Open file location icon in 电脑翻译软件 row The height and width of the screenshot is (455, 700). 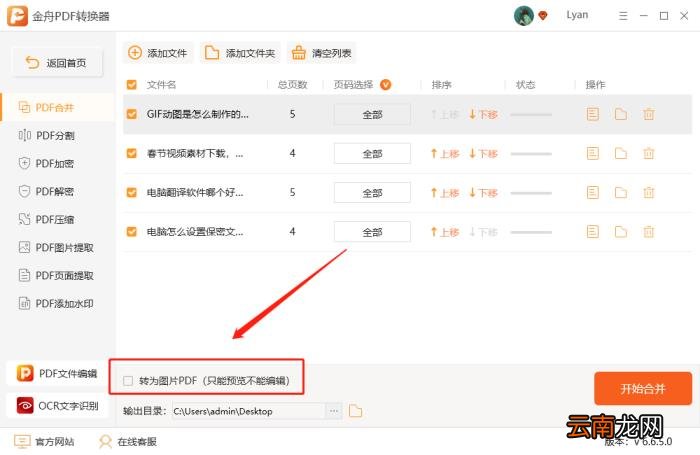(x=621, y=192)
